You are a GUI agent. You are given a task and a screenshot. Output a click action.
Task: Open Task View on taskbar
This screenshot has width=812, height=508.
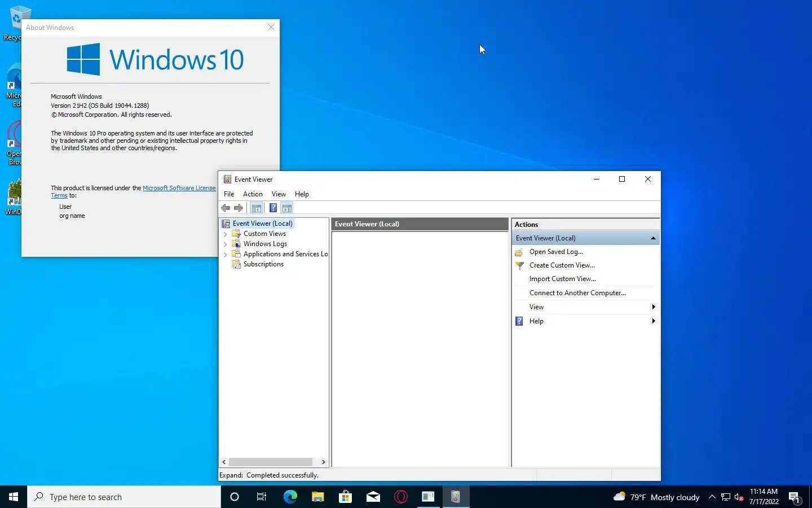tap(262, 497)
